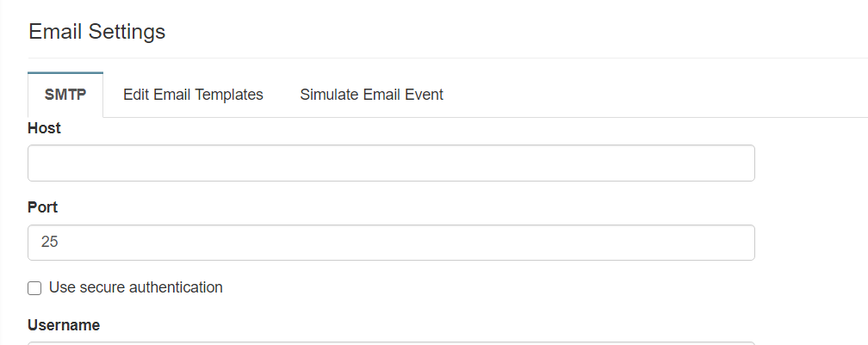Focus the empty Host input field
The height and width of the screenshot is (345, 868).
click(x=391, y=163)
